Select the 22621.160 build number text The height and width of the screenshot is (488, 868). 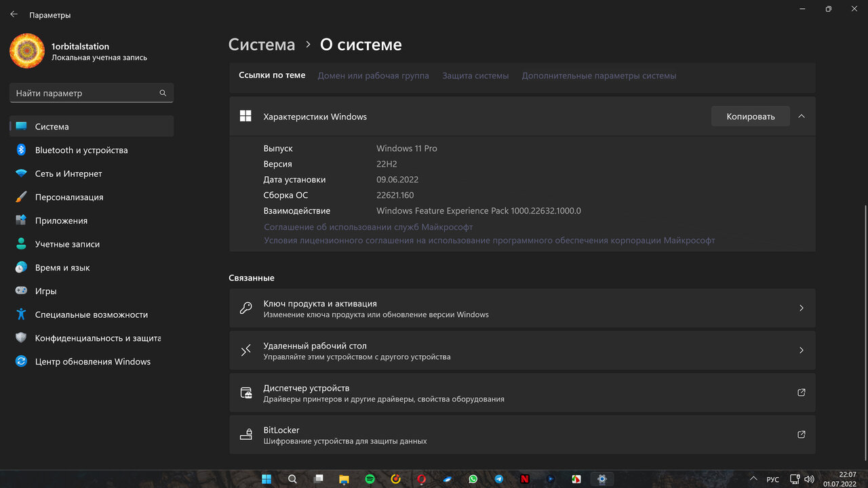point(395,195)
